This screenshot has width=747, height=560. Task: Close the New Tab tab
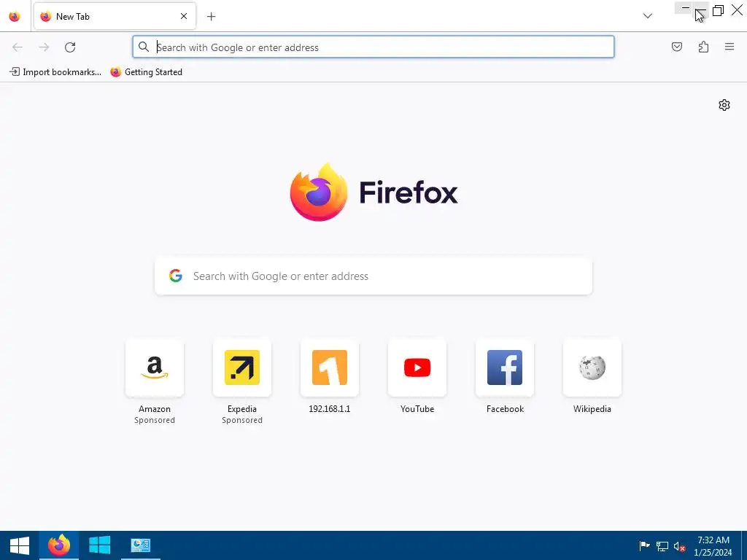coord(183,16)
